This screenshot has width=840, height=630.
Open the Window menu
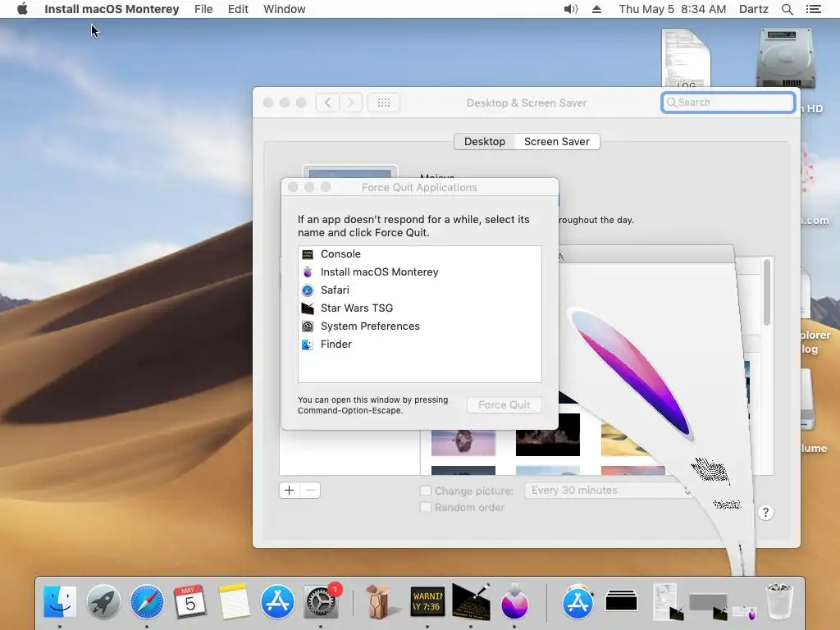pyautogui.click(x=285, y=9)
